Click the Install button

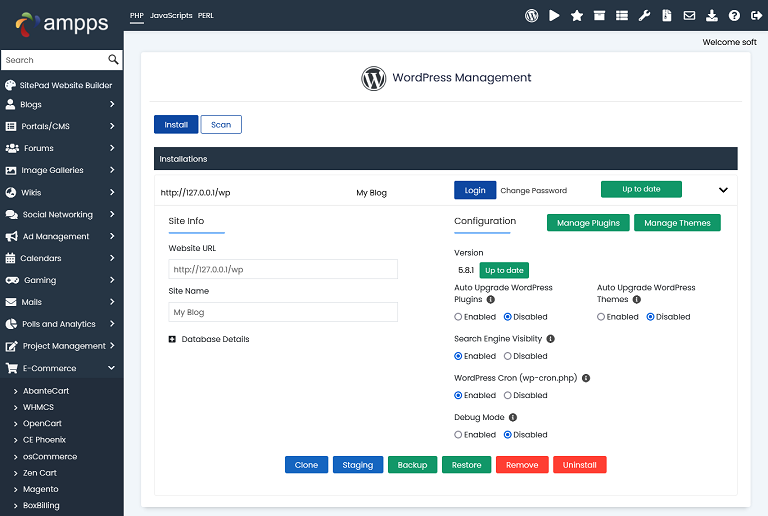176,125
